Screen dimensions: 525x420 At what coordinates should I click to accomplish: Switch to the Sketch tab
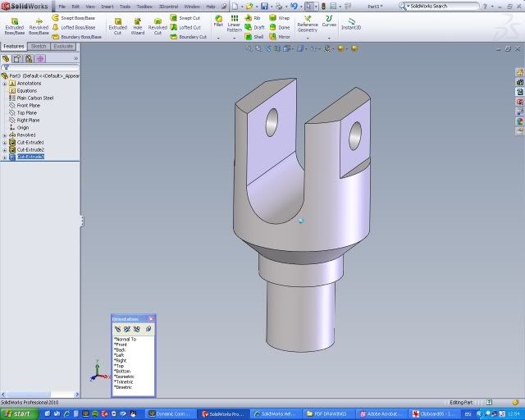39,47
